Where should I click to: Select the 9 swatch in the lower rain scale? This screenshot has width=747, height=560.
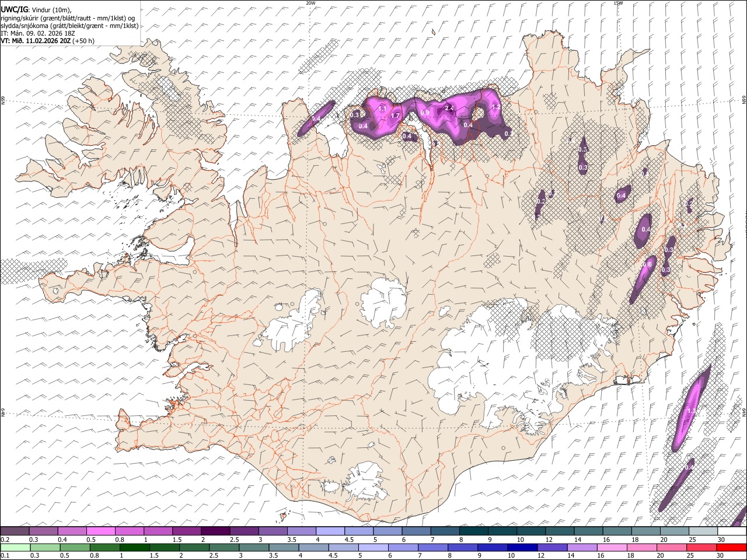(493, 547)
